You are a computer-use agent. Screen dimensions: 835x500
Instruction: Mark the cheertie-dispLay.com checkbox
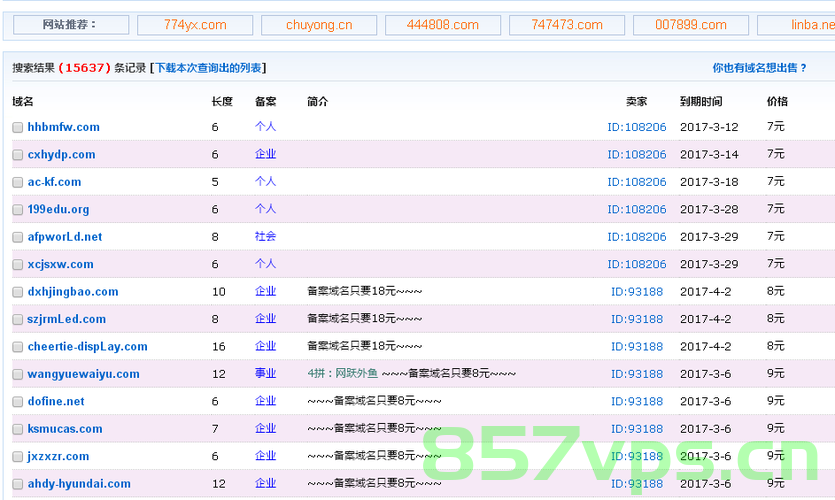pos(18,347)
